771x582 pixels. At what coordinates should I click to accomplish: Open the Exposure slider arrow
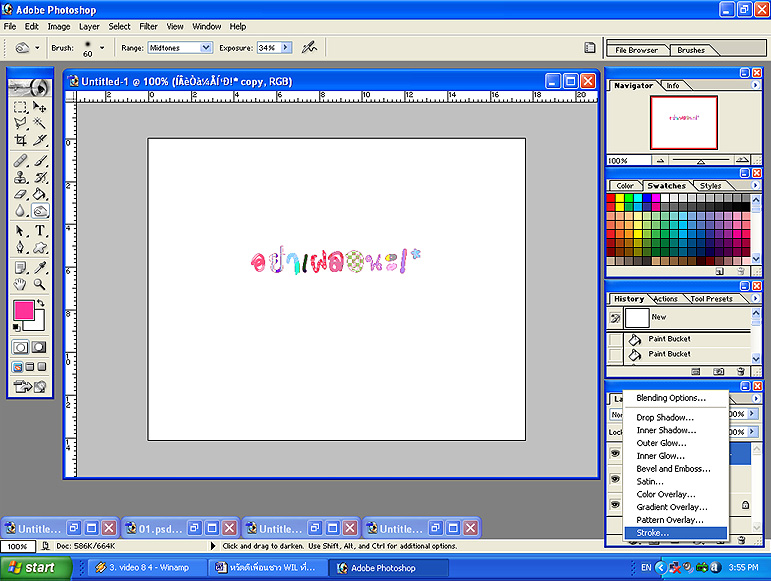[286, 47]
